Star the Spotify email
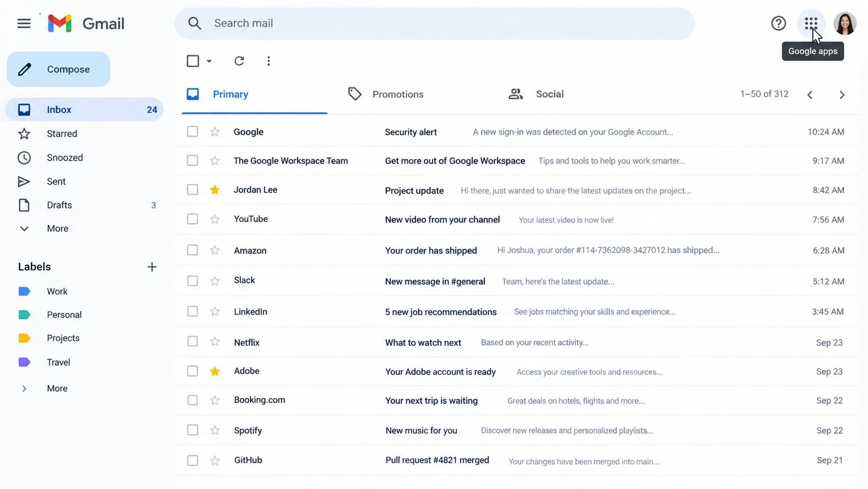 [215, 430]
